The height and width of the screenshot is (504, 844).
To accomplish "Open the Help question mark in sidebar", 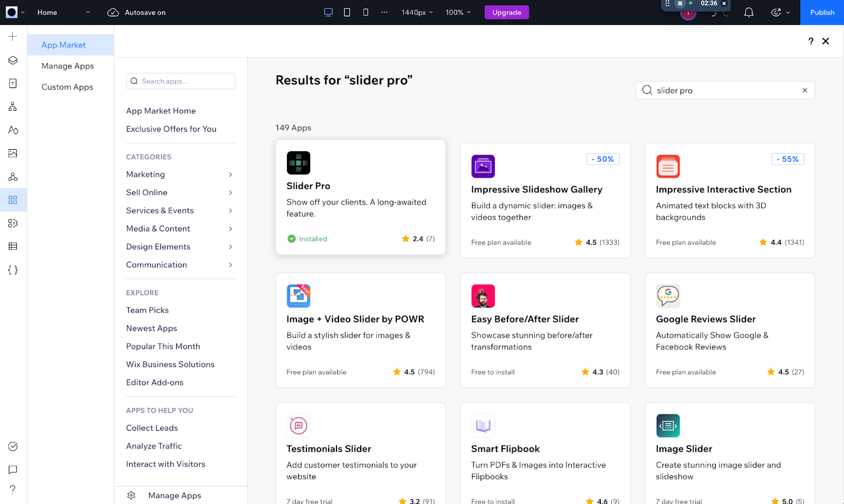I will pos(13,489).
